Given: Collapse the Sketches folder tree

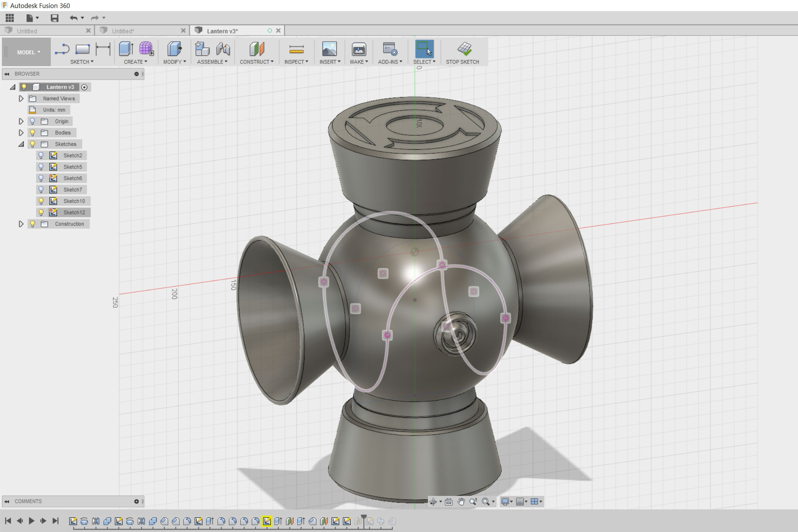Looking at the screenshot, I should (x=21, y=144).
